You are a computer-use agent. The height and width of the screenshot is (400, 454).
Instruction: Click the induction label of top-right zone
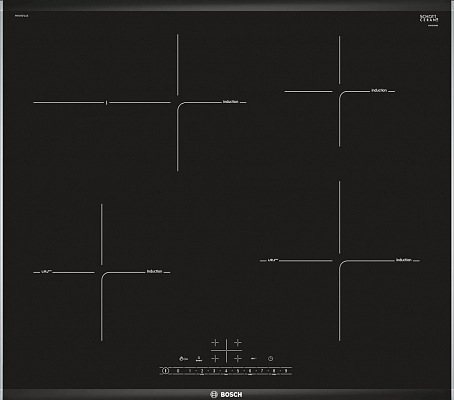coord(379,90)
